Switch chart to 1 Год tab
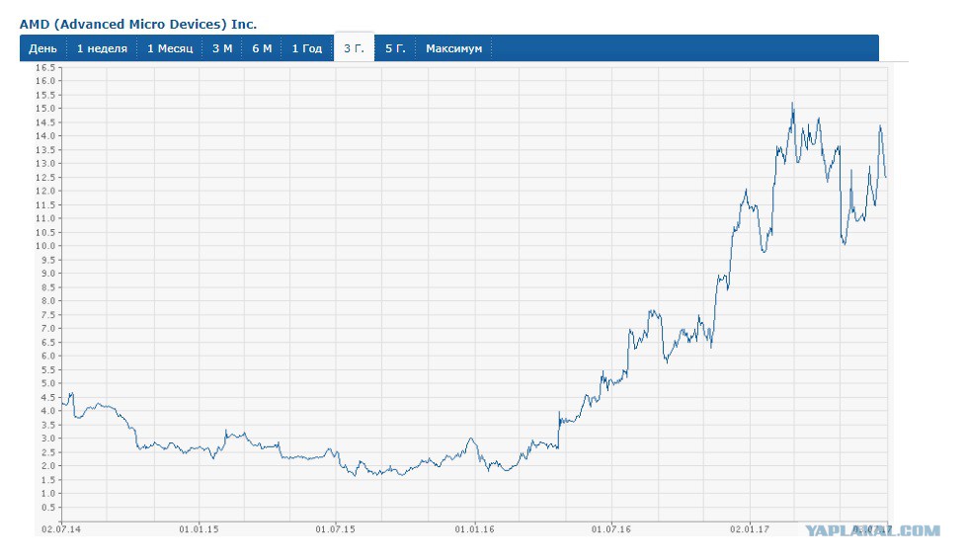The height and width of the screenshot is (560, 966). (307, 48)
